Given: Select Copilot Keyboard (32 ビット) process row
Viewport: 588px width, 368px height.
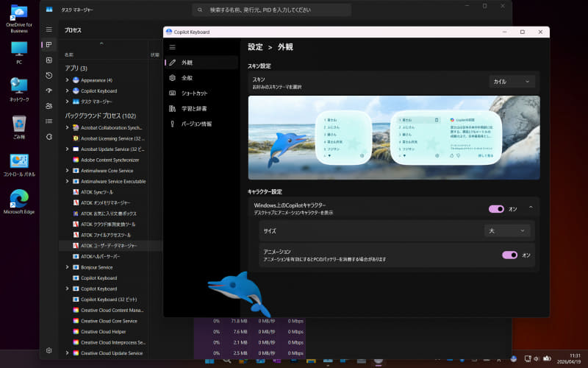Looking at the screenshot, I should click(110, 300).
